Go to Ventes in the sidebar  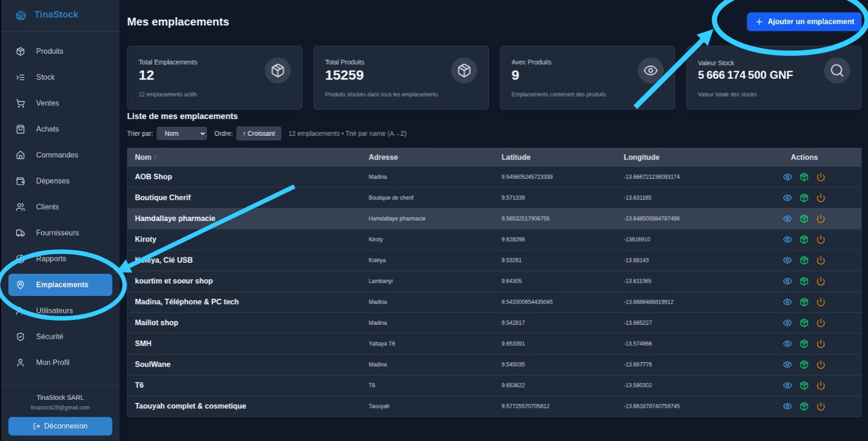coord(60,103)
